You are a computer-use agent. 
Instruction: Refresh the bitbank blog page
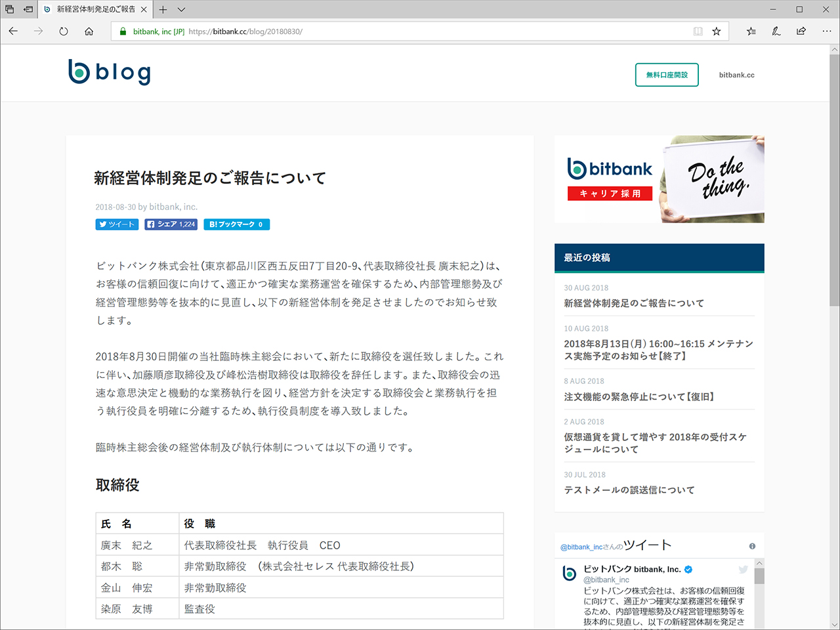(63, 31)
